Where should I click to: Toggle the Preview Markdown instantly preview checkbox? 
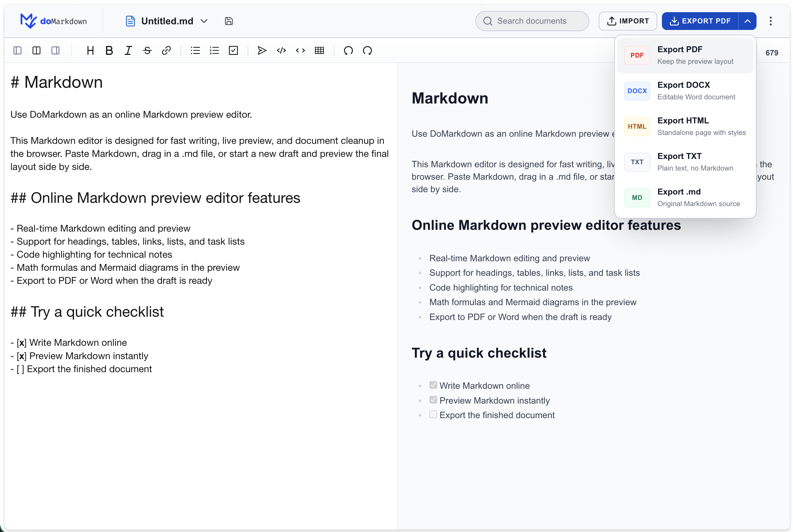click(x=433, y=400)
